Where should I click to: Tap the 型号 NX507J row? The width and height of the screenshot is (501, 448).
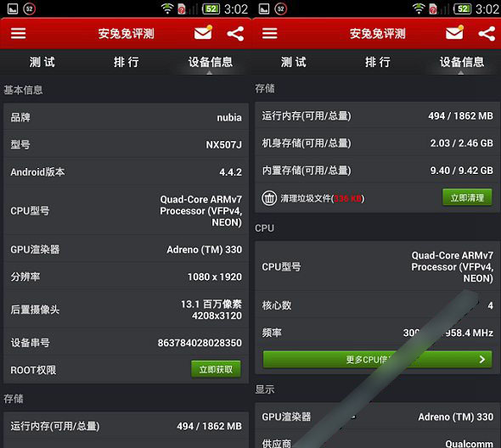click(x=126, y=144)
